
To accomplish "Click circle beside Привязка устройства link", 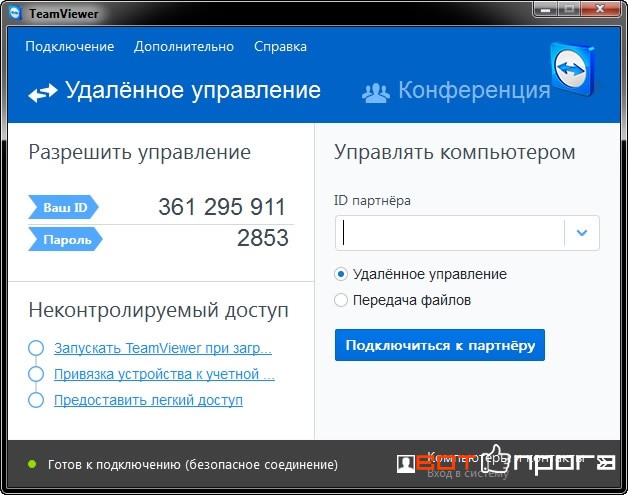I will [x=36, y=374].
